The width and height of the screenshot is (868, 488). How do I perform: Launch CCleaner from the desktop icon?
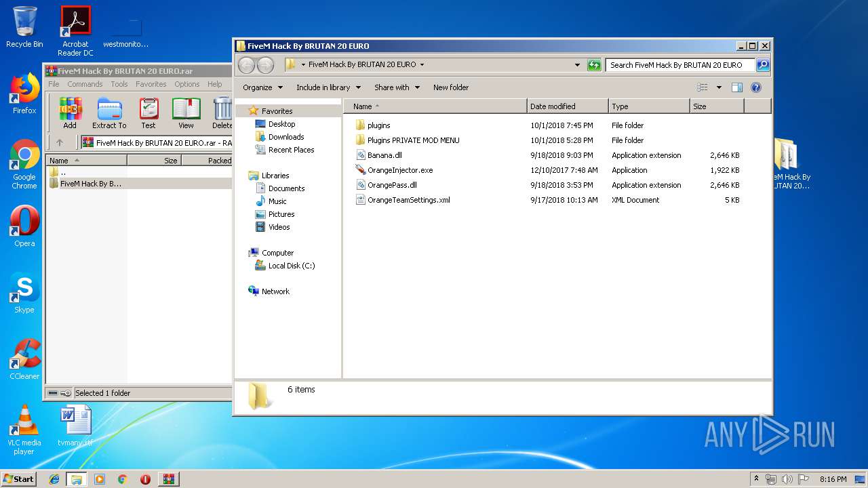coord(24,359)
